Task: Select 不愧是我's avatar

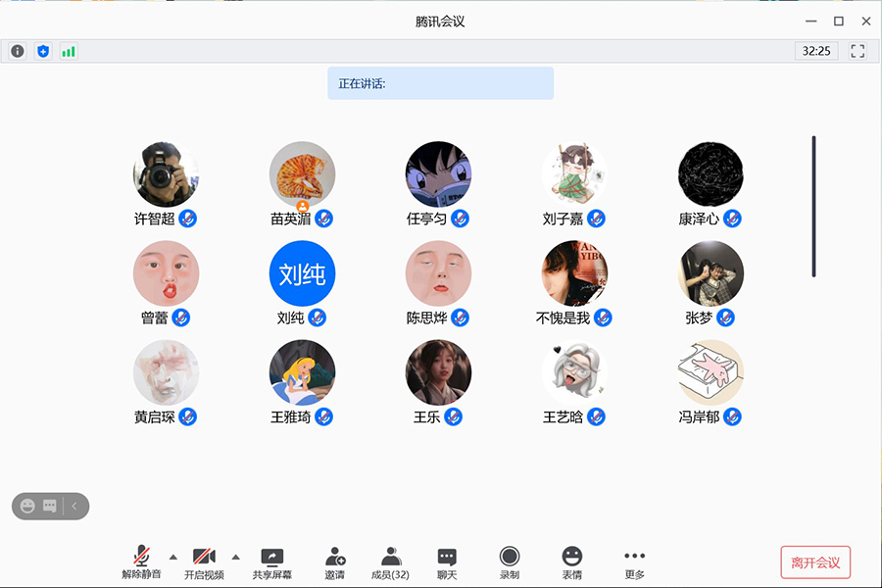Action: [x=574, y=272]
